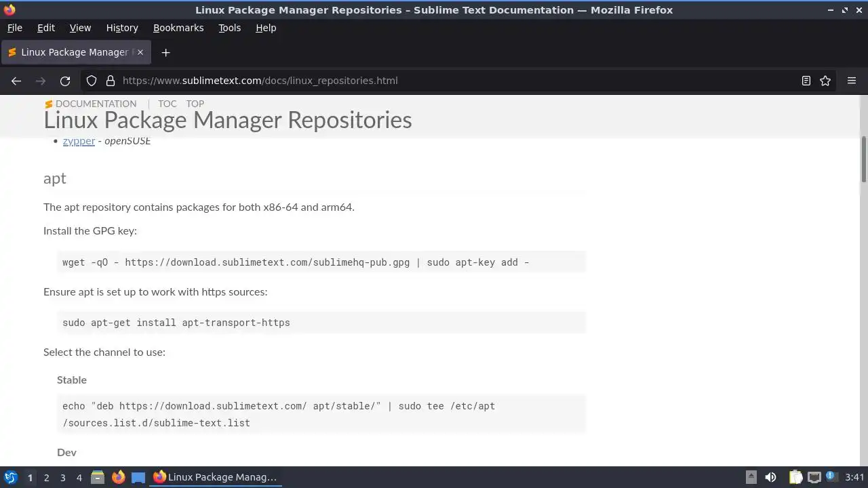Switch to workspace 3

click(62, 477)
